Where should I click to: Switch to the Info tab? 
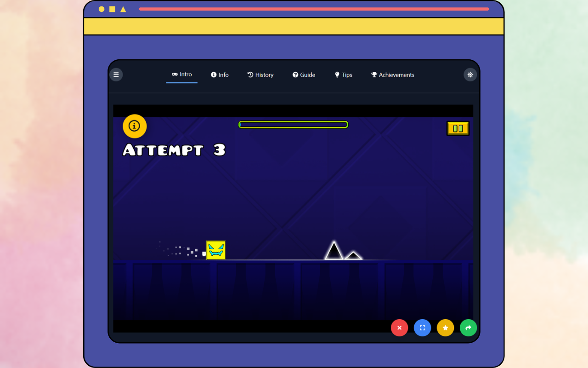(x=220, y=75)
